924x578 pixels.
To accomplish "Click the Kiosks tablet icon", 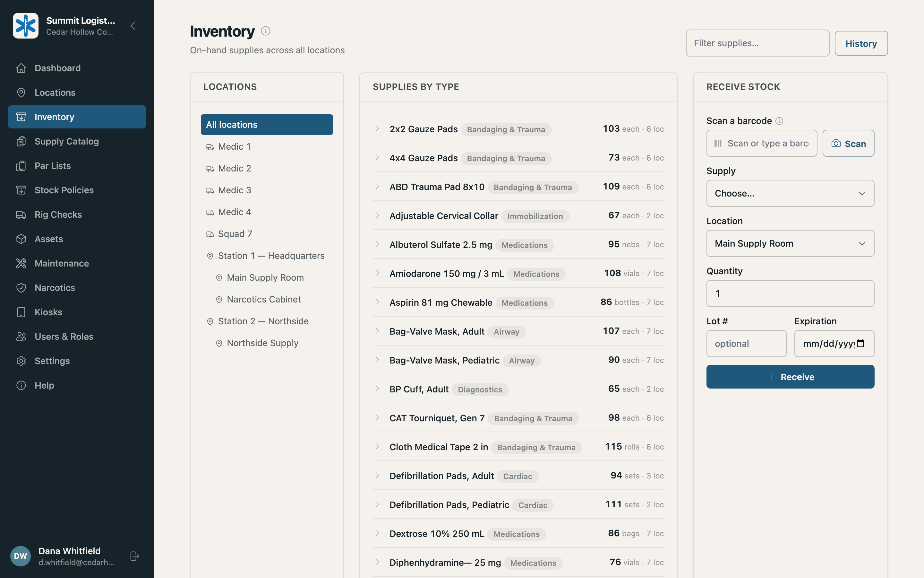I will (21, 312).
